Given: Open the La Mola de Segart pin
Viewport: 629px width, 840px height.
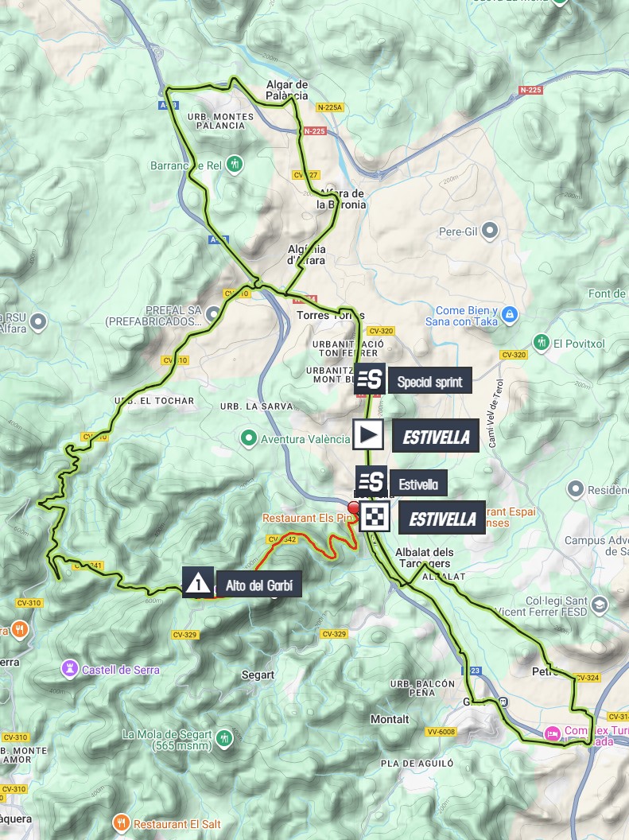Looking at the screenshot, I should point(224,739).
